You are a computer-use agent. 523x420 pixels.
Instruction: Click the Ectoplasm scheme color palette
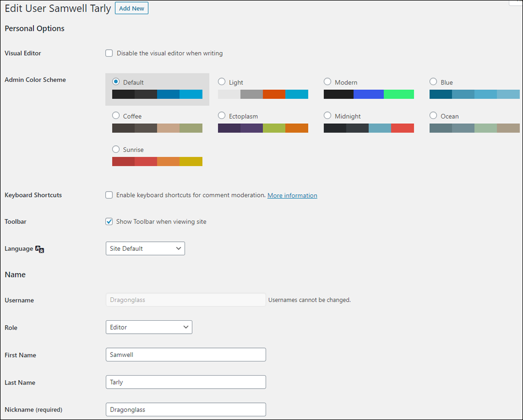click(263, 128)
